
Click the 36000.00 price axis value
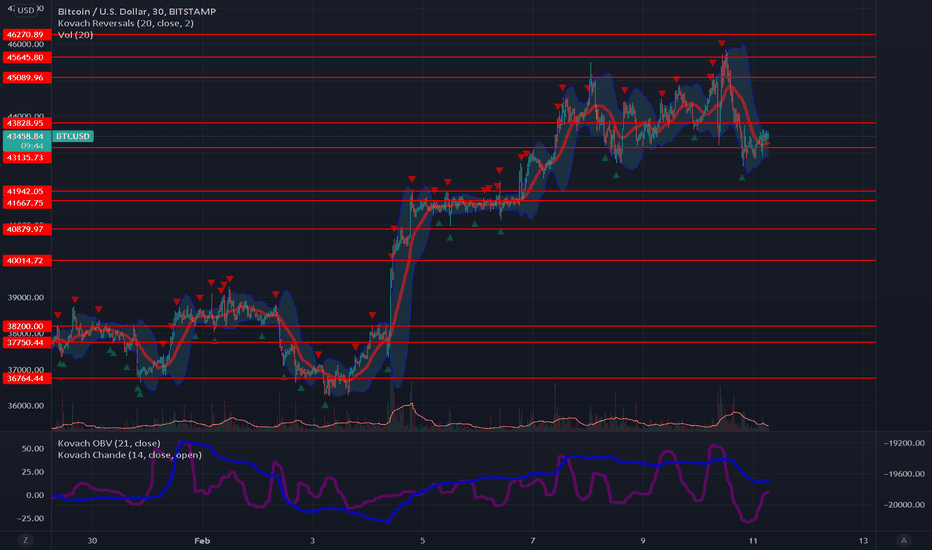26,406
